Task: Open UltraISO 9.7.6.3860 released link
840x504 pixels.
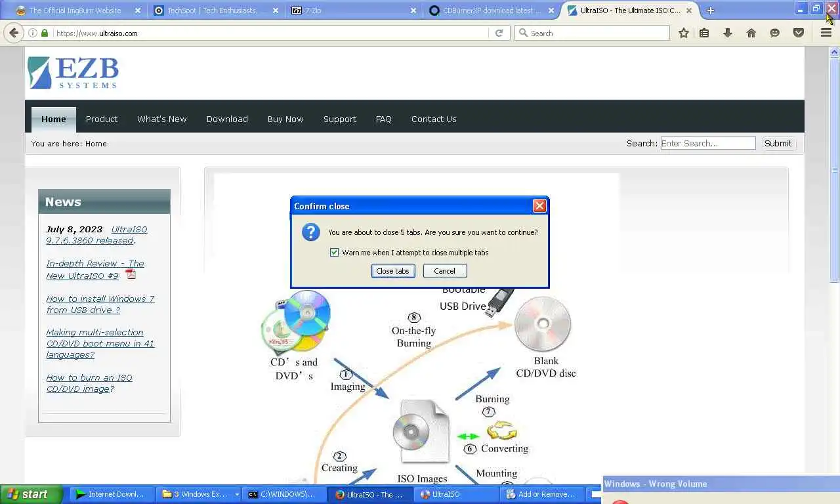Action: 96,235
